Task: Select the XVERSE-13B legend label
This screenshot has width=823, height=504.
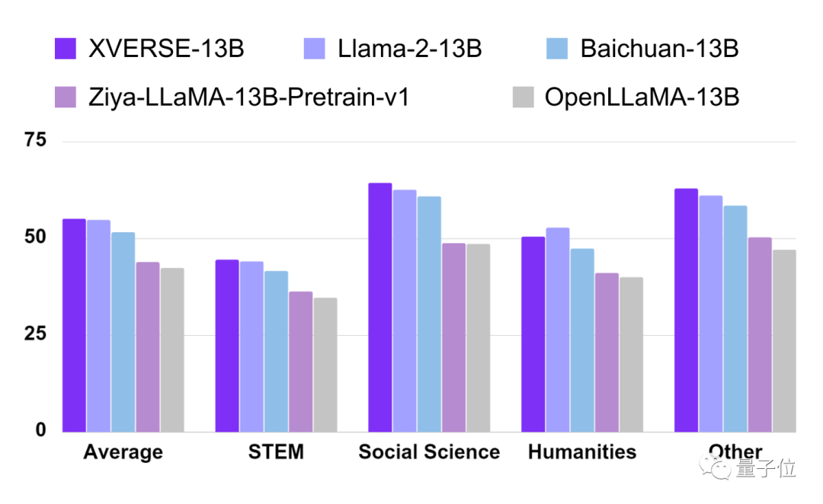Action: 166,49
